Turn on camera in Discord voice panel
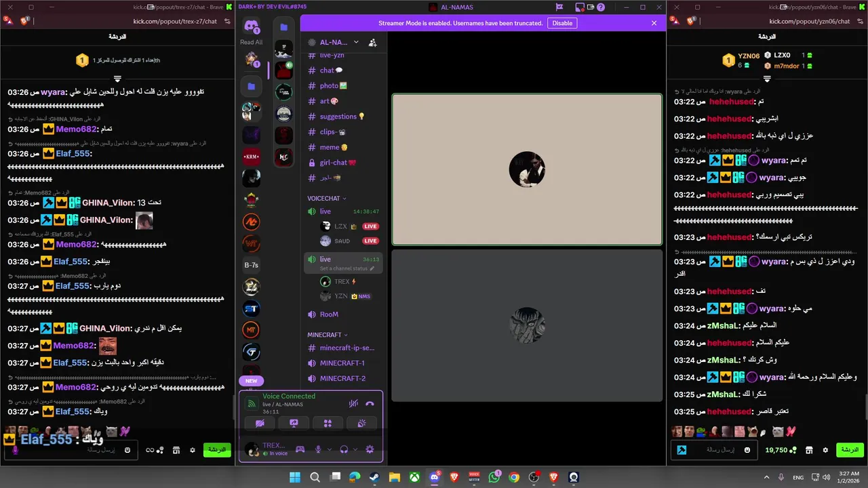 [x=260, y=423]
